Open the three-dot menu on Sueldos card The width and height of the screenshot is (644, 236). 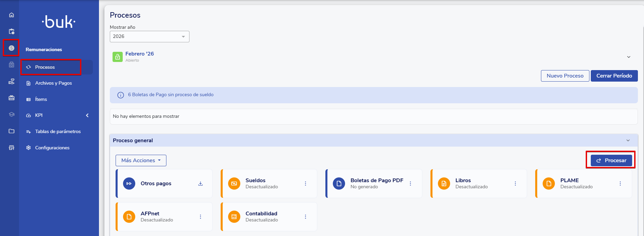[x=305, y=184]
